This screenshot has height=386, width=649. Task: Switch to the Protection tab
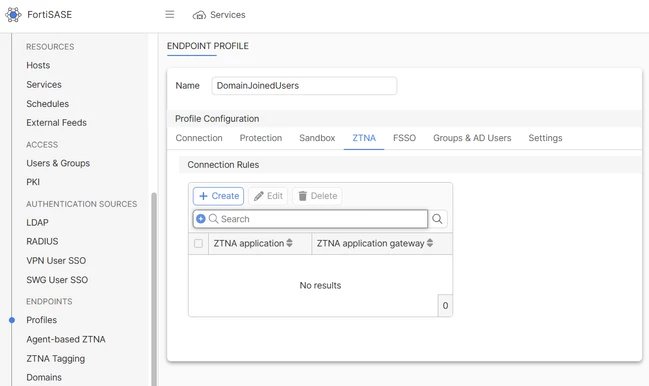261,138
